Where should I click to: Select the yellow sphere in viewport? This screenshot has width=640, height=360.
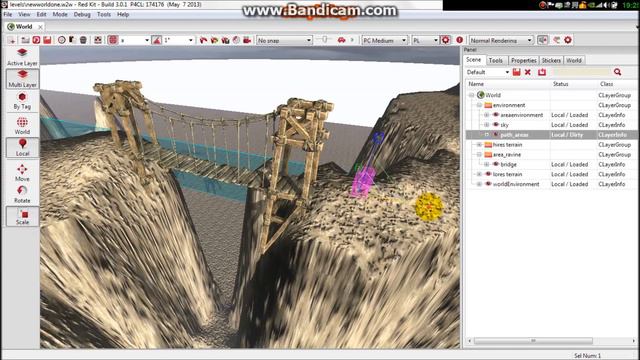coord(429,207)
